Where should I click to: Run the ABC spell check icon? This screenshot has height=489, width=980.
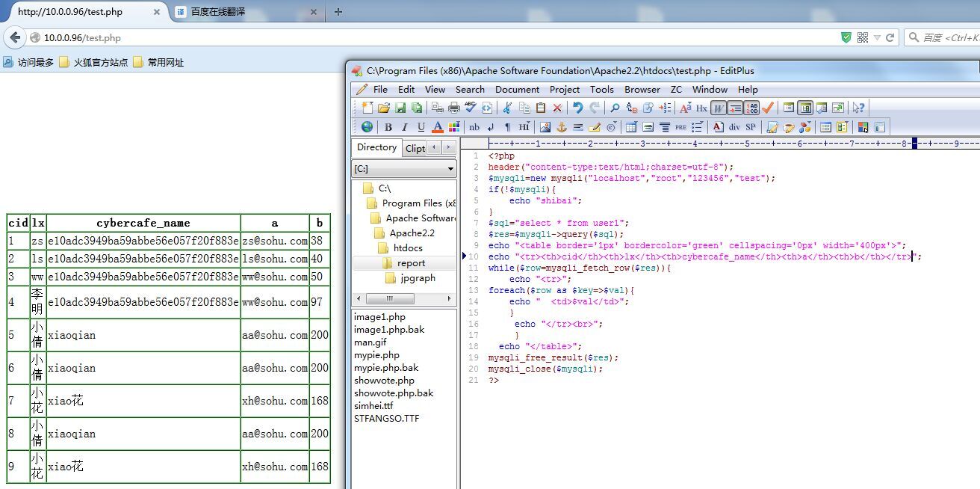471,108
